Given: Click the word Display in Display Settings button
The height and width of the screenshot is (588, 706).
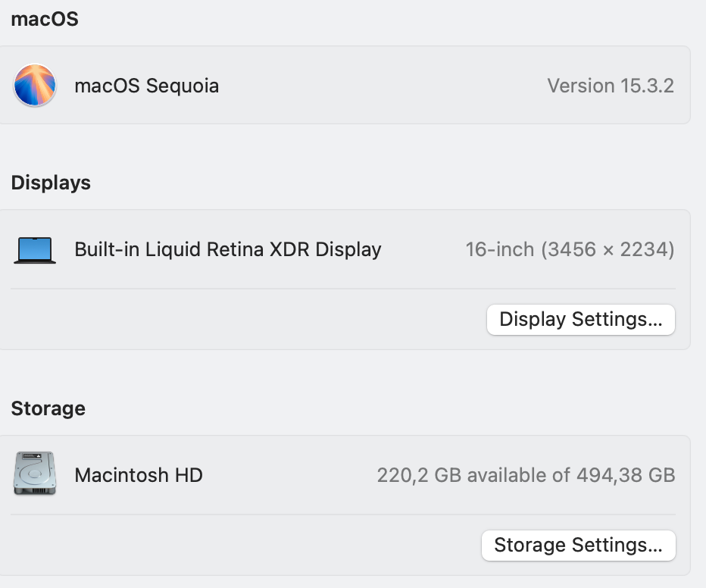Looking at the screenshot, I should click(x=533, y=320).
